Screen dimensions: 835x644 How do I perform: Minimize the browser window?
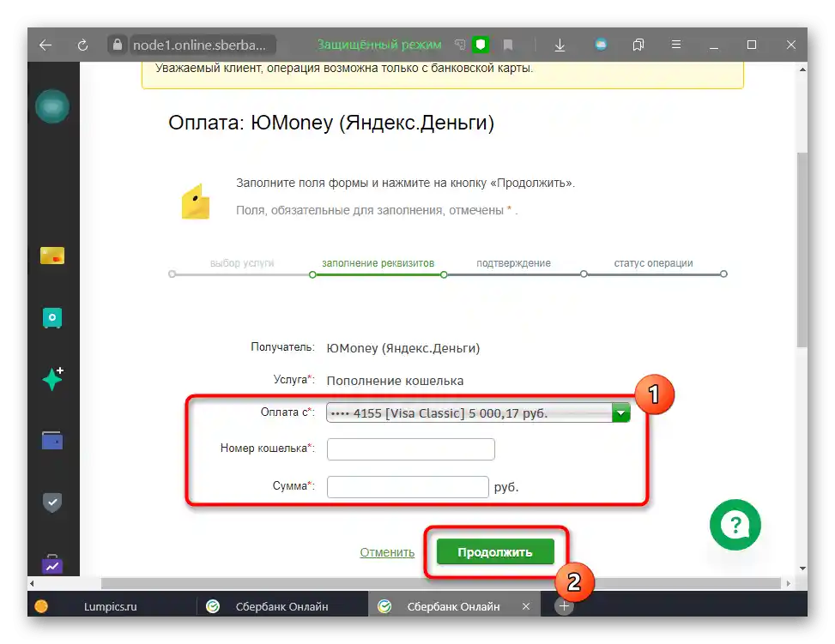click(x=714, y=48)
